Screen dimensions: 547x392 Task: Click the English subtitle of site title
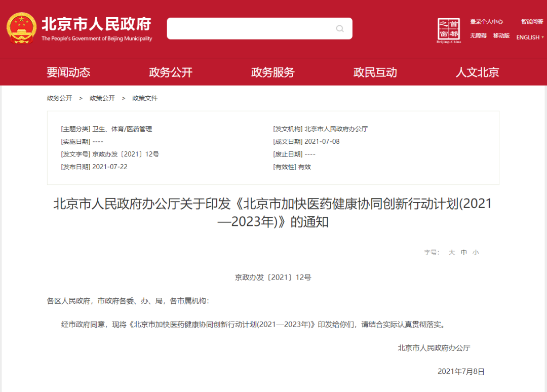[x=97, y=38]
